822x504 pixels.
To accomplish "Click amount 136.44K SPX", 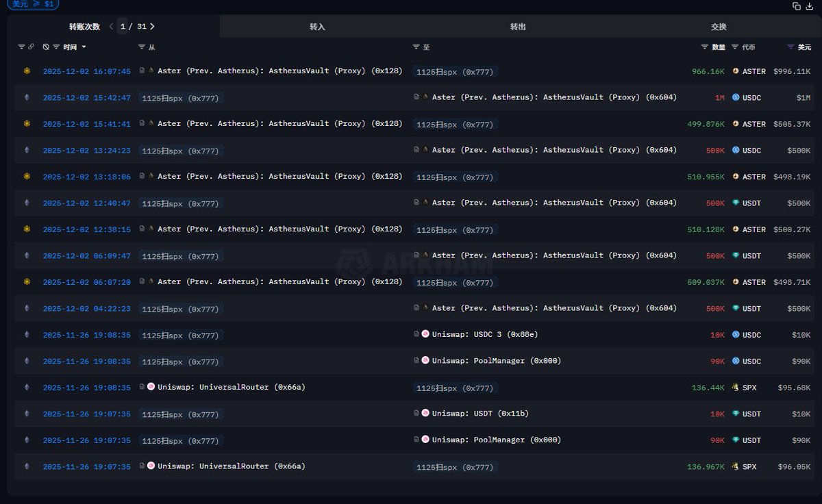I will (708, 388).
